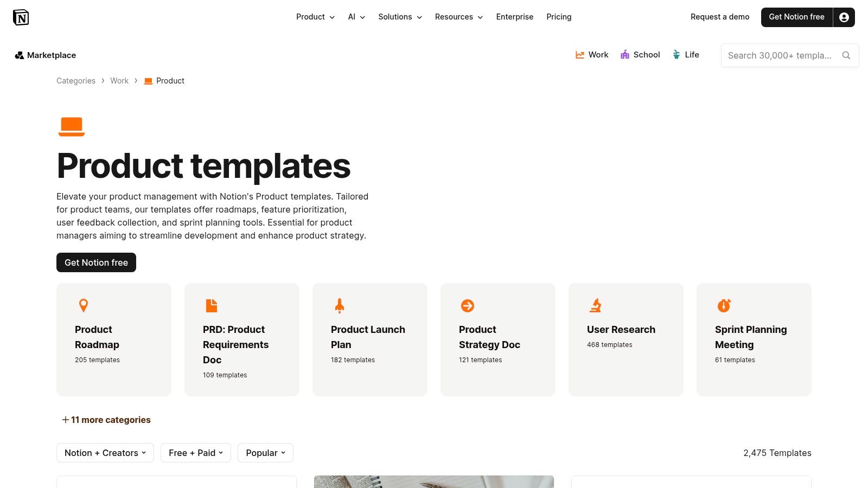
Task: Click Request a demo
Action: 720,17
